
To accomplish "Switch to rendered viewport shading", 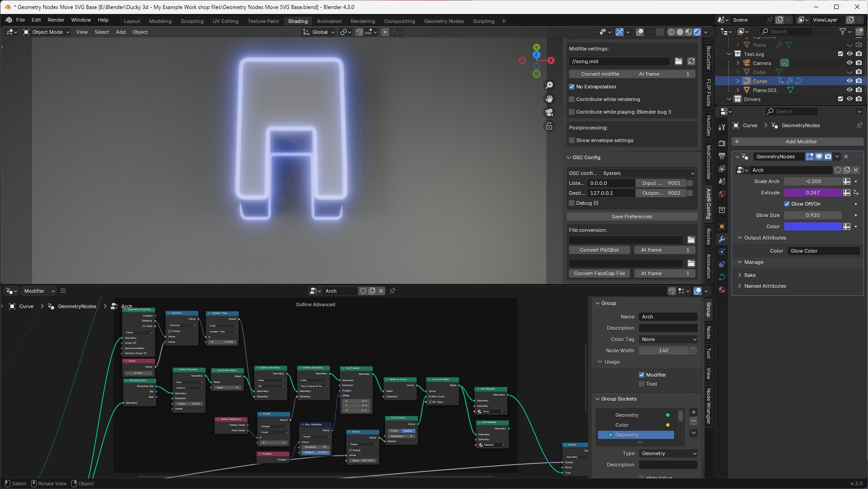I will click(697, 32).
